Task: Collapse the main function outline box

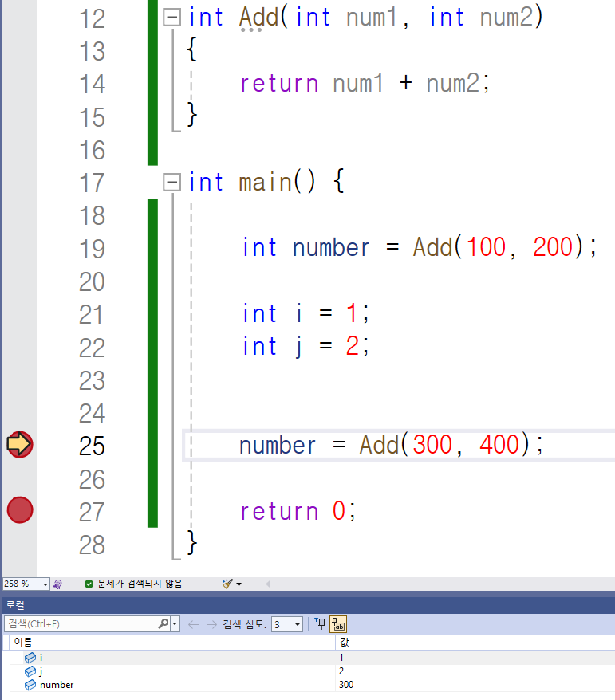Action: [171, 182]
